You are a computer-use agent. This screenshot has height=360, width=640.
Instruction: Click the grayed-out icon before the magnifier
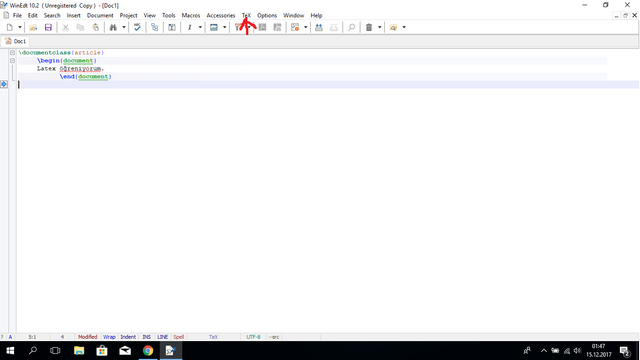[x=334, y=27]
